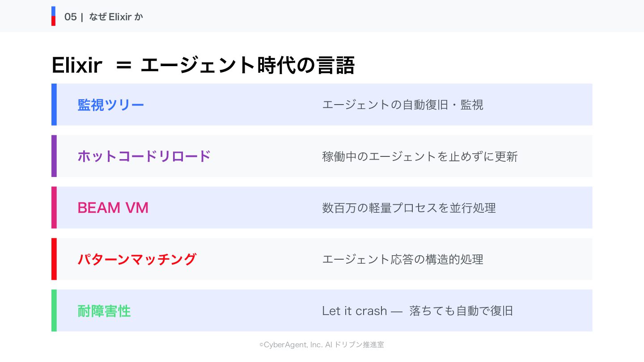
Task: Click the header text なぜ Elixir か
Action: pyautogui.click(x=116, y=17)
